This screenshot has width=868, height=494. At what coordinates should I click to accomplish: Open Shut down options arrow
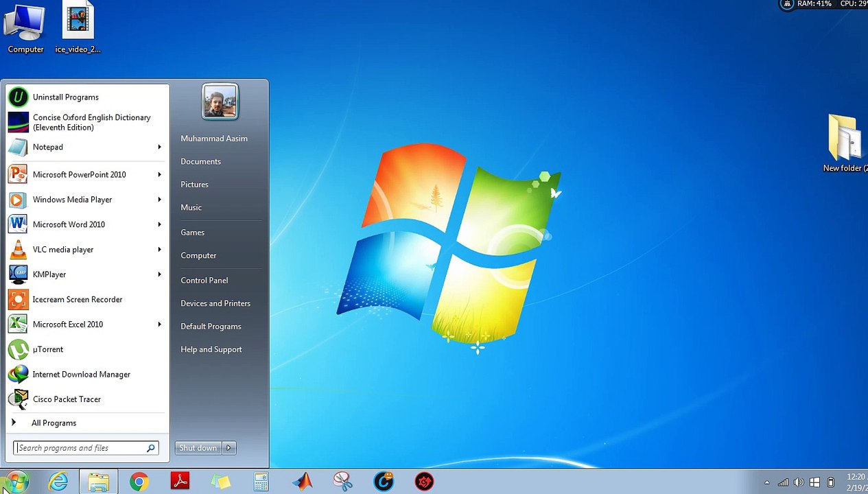point(229,448)
